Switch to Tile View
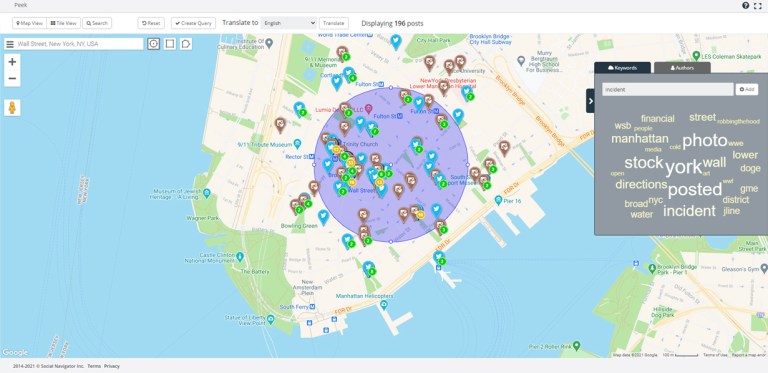 pos(64,23)
